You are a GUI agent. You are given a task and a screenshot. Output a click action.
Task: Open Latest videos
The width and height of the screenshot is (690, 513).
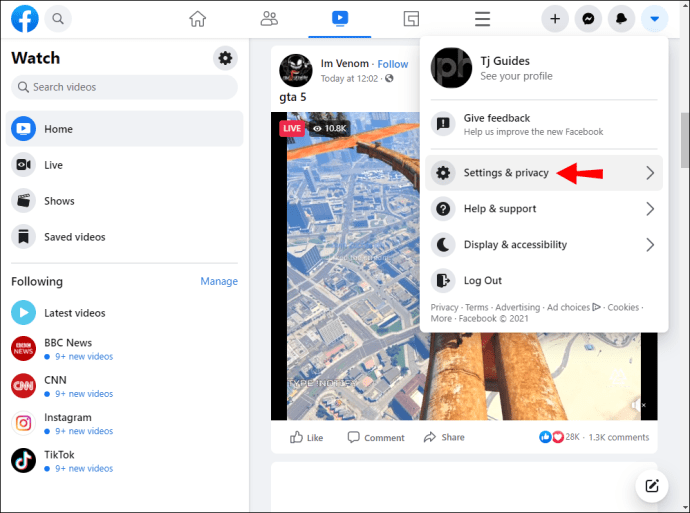125,313
